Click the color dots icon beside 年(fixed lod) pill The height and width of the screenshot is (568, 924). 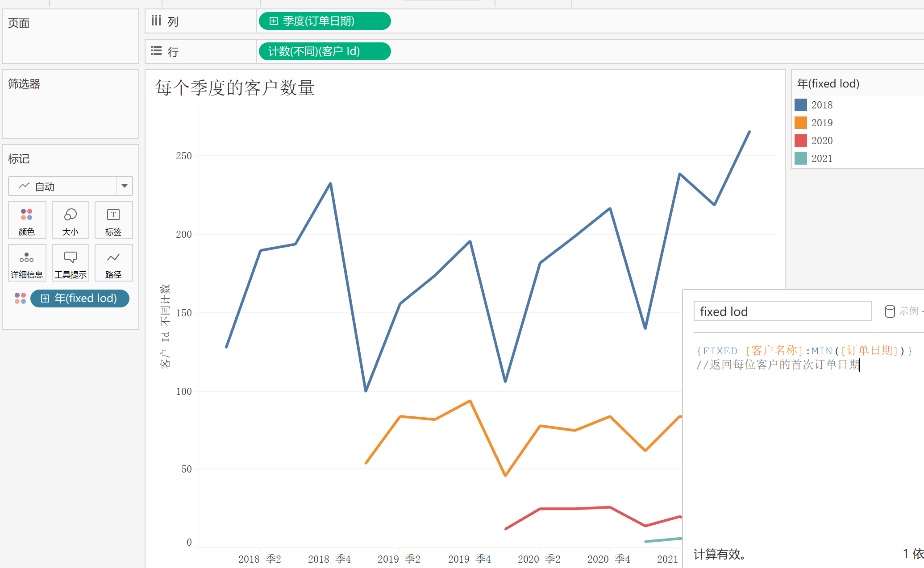20,299
